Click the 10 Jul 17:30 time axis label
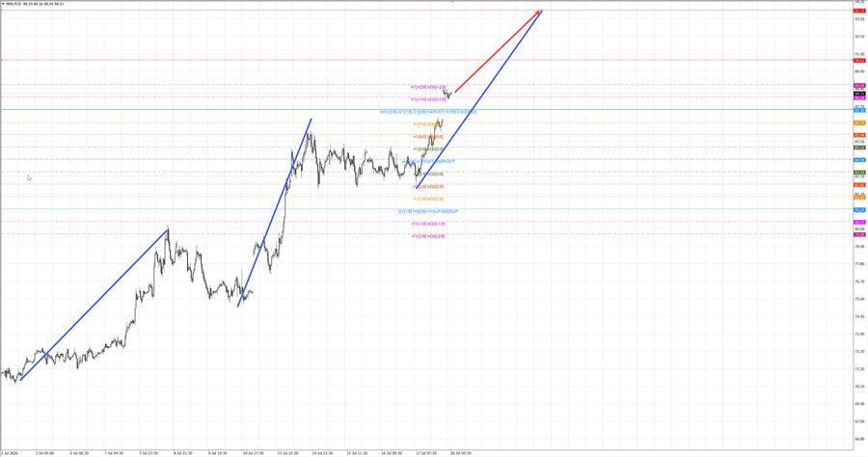The width and height of the screenshot is (868, 457). tap(253, 453)
